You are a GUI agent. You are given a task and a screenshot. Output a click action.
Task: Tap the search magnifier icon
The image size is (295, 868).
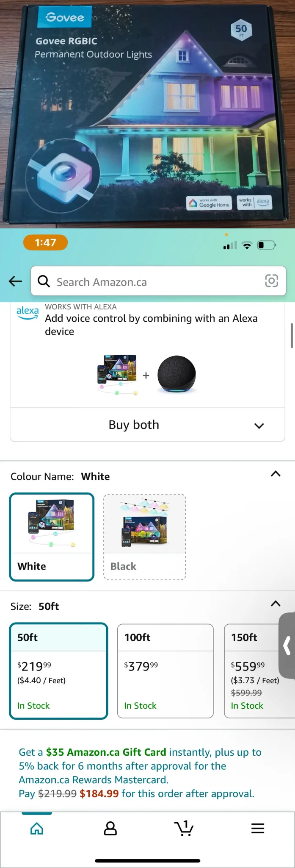click(44, 281)
